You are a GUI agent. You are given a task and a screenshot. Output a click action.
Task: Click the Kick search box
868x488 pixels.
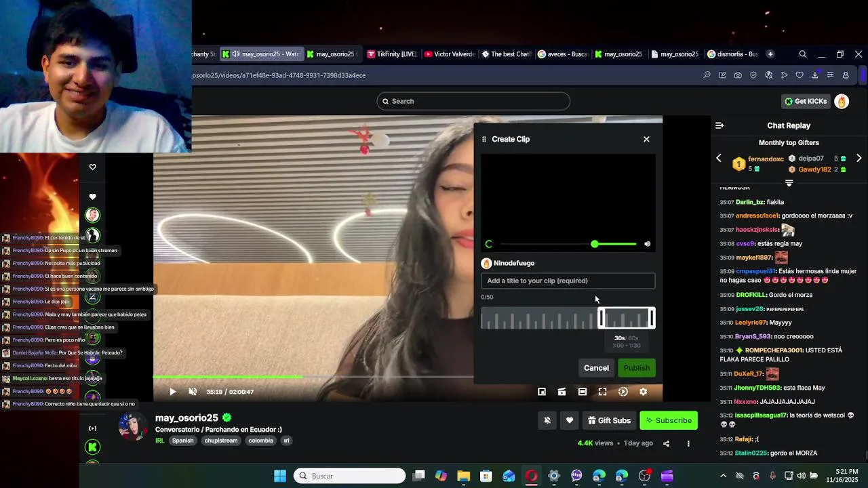click(473, 101)
